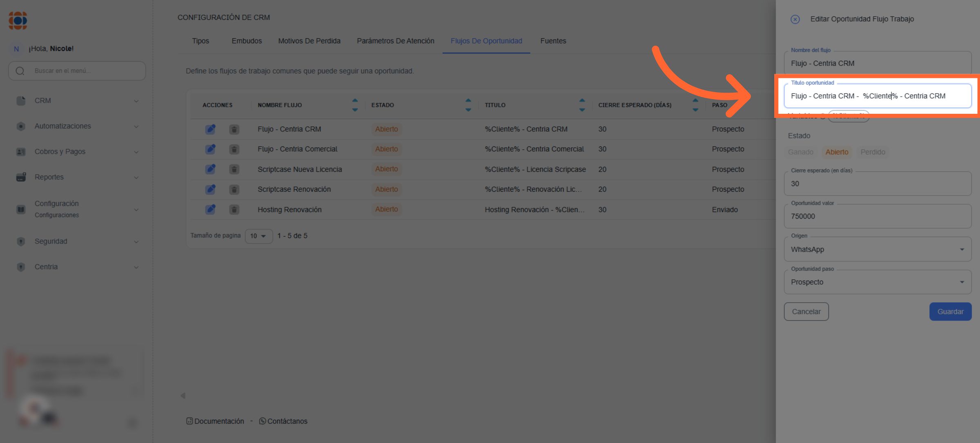This screenshot has height=443, width=980.
Task: Open the Motivos De Perdida tab
Action: click(x=309, y=41)
